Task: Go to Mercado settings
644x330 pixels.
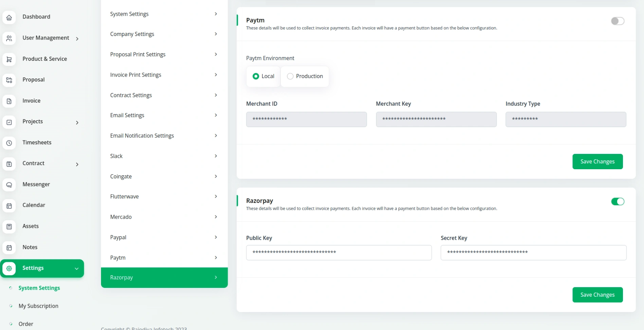Action: click(x=164, y=217)
